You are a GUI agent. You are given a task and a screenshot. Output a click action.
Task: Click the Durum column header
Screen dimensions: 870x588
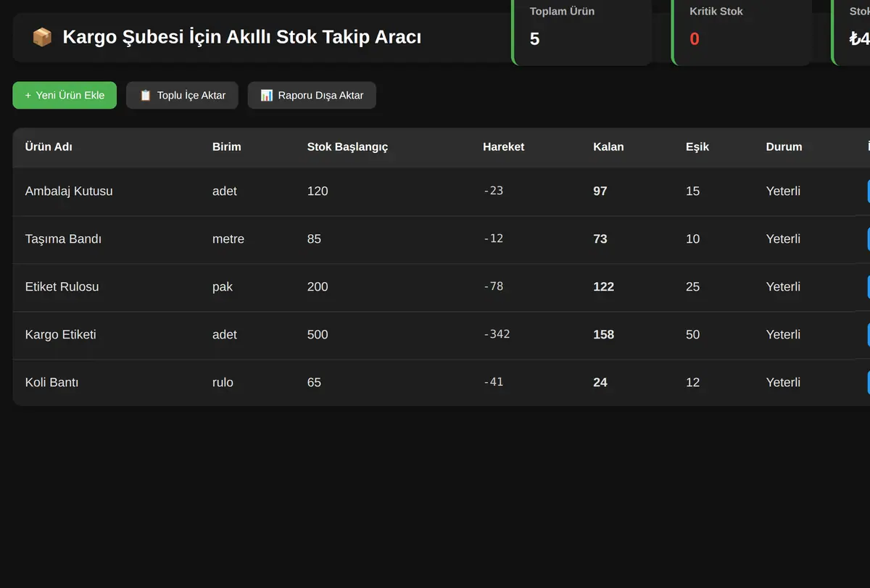coord(784,146)
